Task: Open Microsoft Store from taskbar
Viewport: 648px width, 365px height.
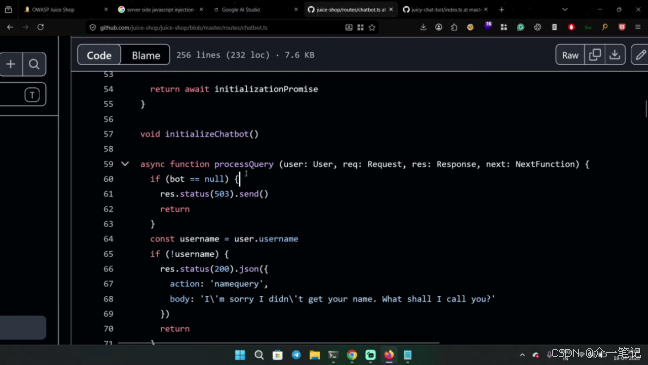Action: [278, 355]
